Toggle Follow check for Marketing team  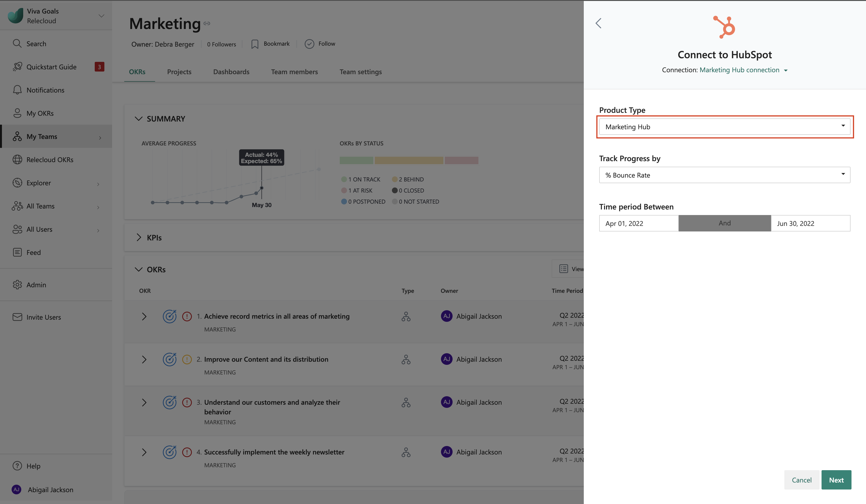(x=309, y=44)
